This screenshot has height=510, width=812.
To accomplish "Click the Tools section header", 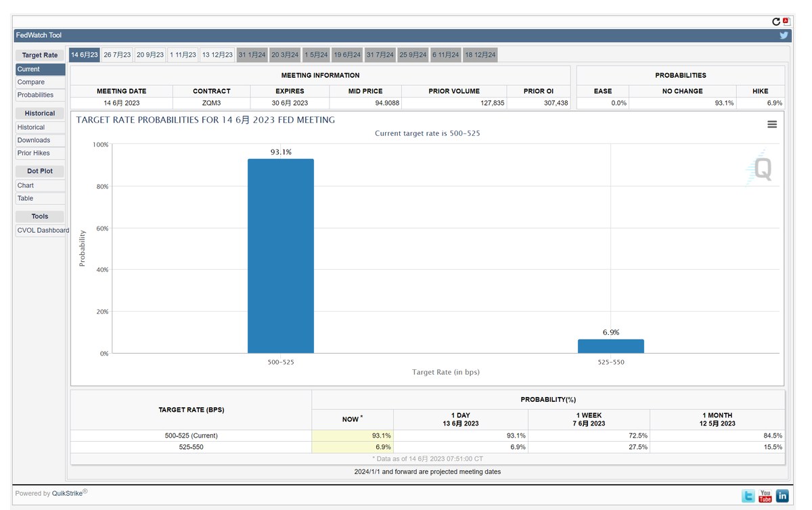I will click(x=40, y=216).
